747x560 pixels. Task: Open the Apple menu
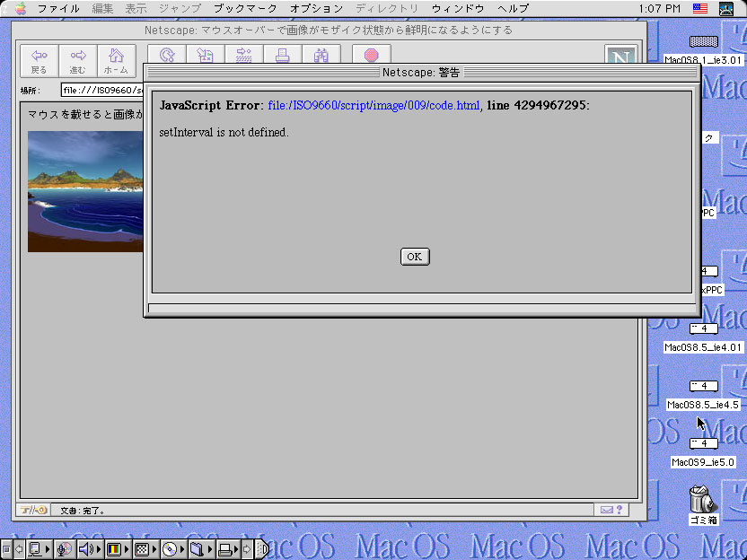coord(20,8)
